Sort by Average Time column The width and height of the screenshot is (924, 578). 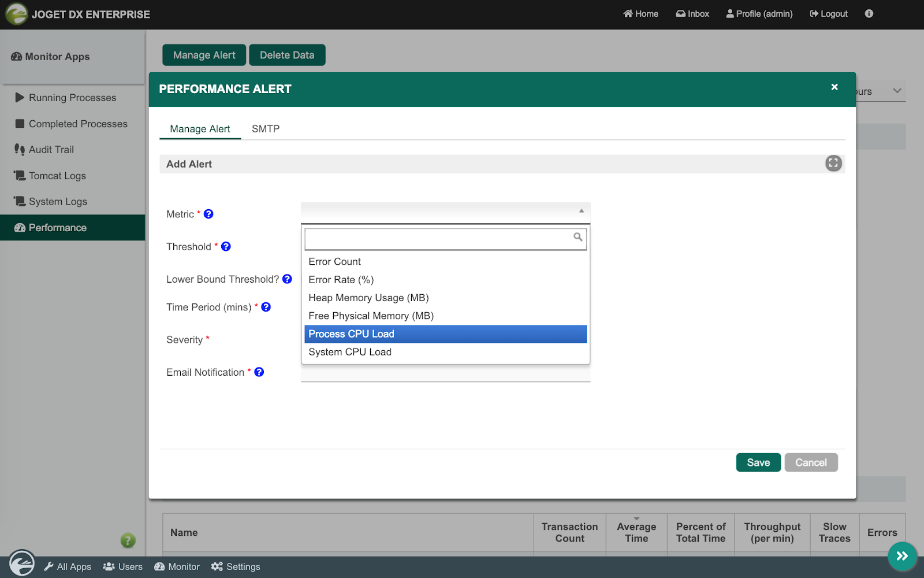pos(636,532)
